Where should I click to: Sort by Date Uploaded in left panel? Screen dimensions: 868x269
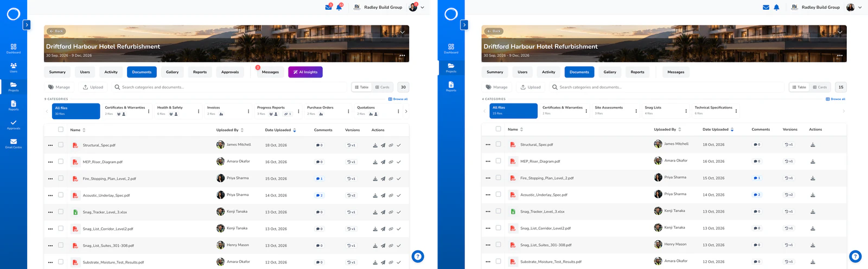[x=280, y=130]
